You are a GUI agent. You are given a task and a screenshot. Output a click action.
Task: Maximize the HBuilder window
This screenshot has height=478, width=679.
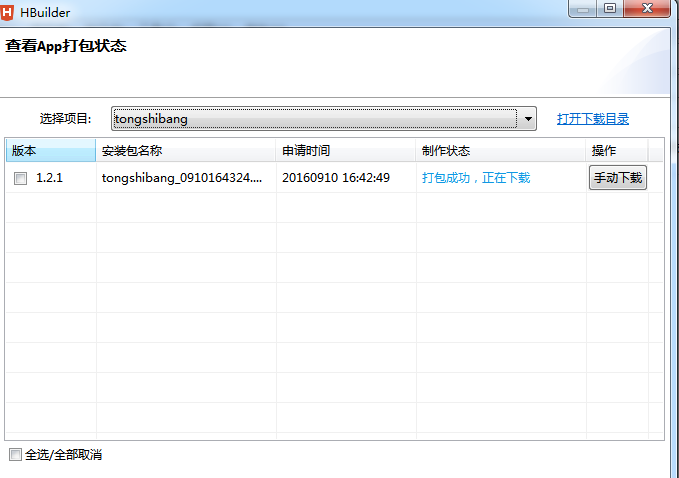coord(609,8)
